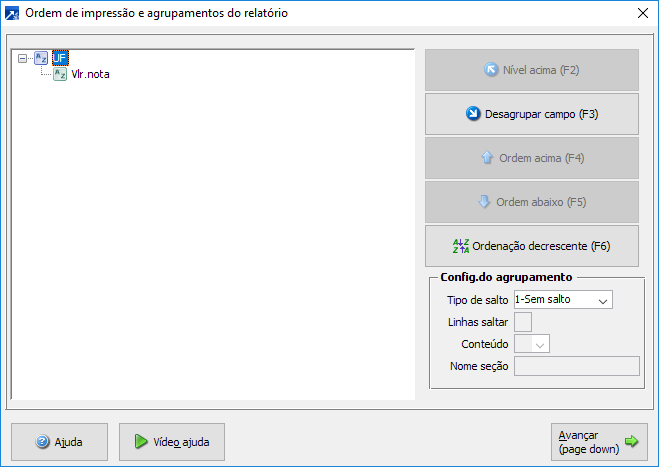Click the Ordem acima (F4) button
Viewport: 659px width, 467px height.
(532, 158)
